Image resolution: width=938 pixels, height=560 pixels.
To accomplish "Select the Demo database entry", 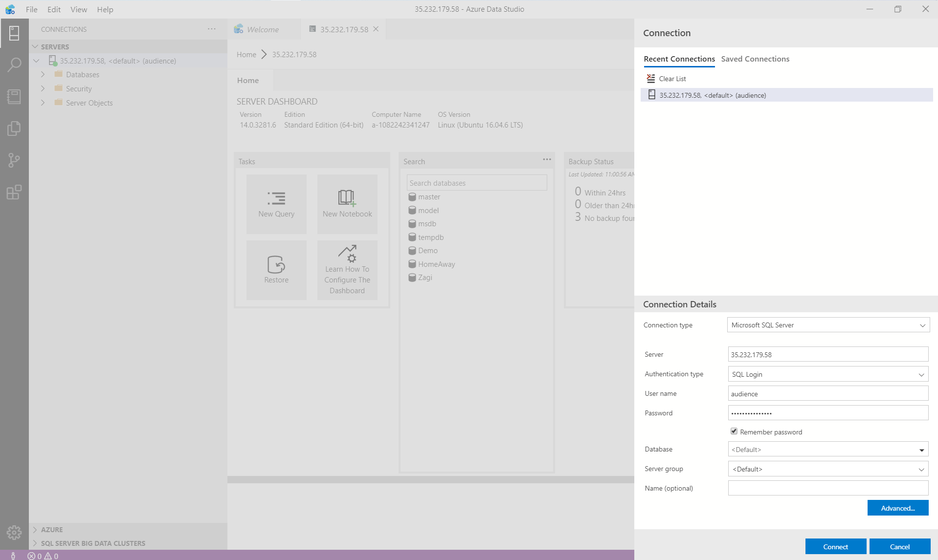I will (x=424, y=251).
